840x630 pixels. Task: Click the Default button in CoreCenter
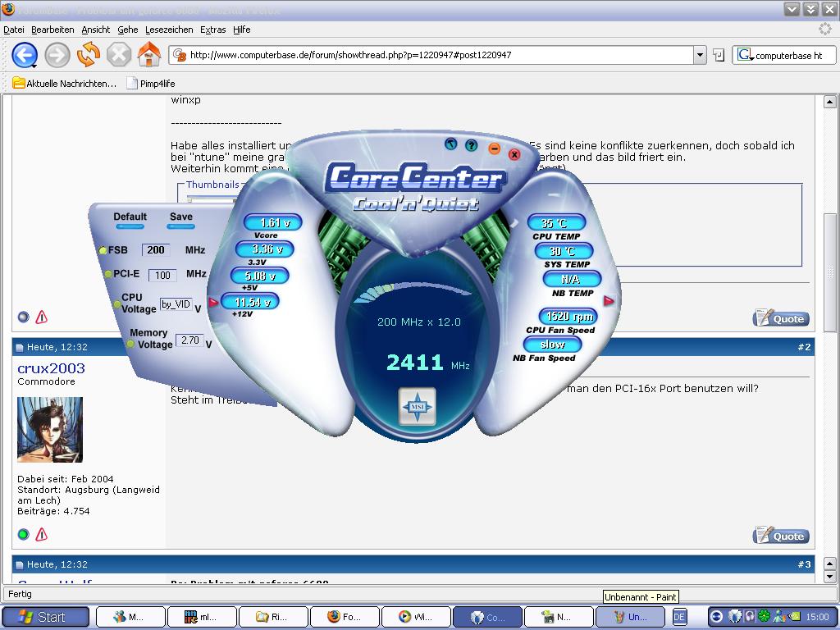(130, 219)
